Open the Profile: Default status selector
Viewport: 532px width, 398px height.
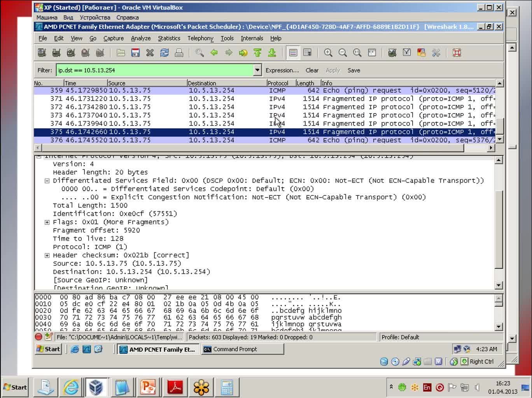coord(400,337)
